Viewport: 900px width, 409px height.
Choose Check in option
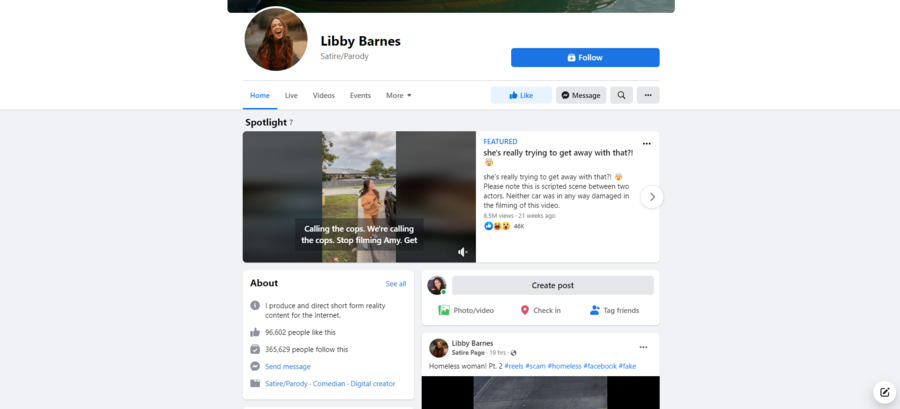click(x=540, y=310)
